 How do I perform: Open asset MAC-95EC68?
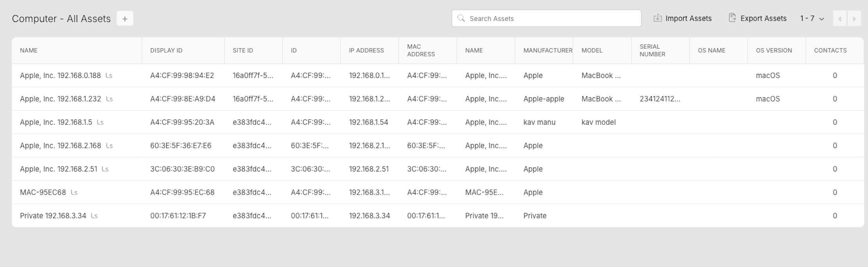[43, 192]
